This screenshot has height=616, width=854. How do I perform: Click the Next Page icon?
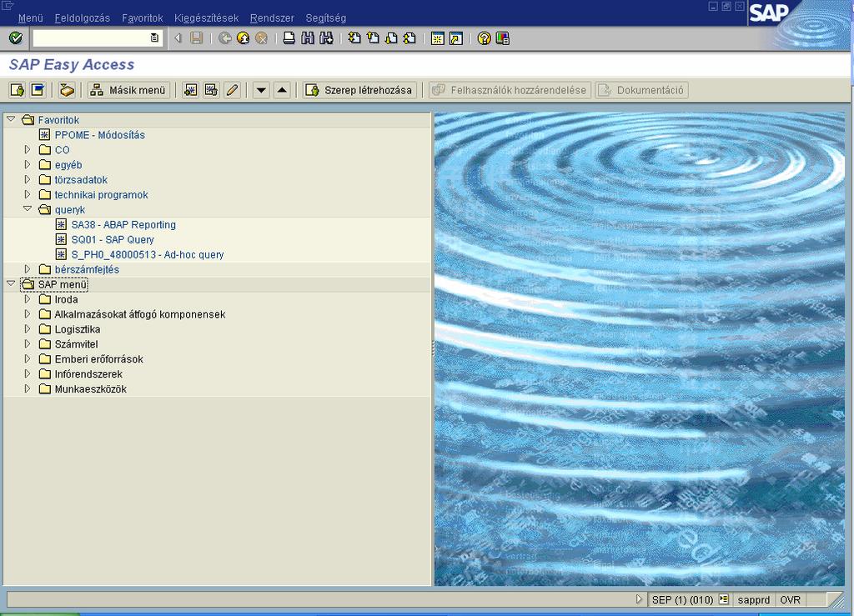392,38
